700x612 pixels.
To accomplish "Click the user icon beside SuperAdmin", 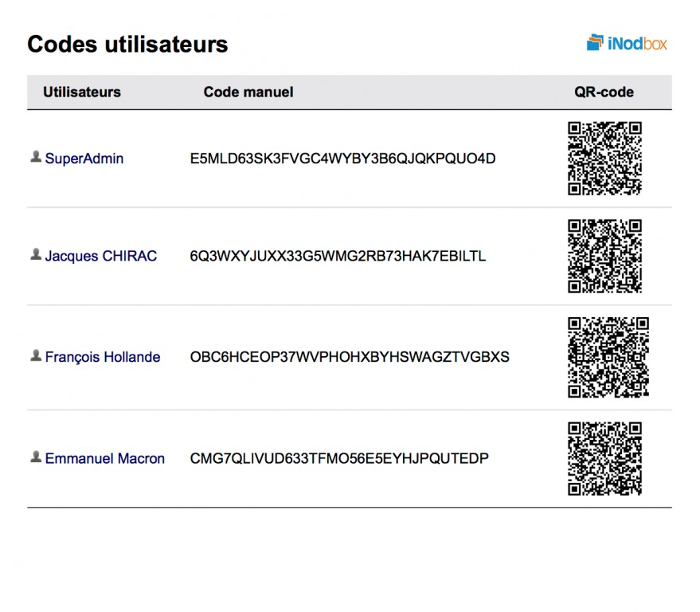I will tap(36, 157).
